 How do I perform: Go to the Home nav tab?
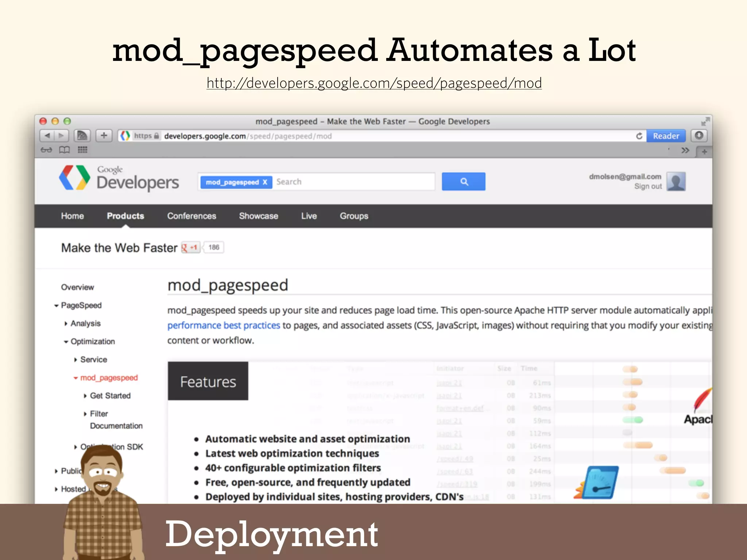(73, 216)
